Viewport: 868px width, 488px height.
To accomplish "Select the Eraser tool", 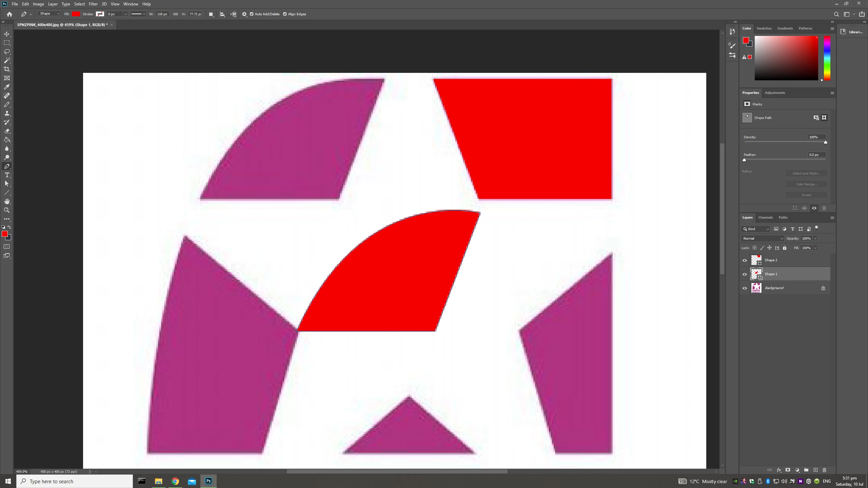I will (x=7, y=131).
